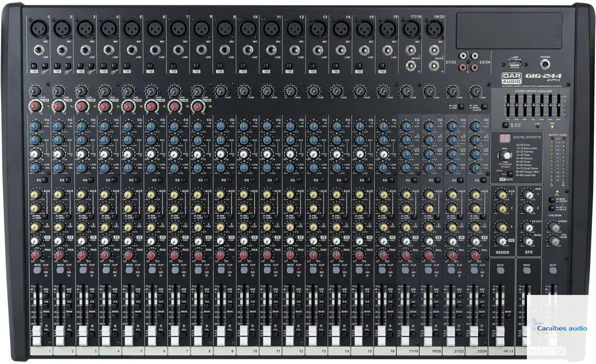The image size is (596, 364).
Task: Click the GR 1-2 group fader
Action: 500,336
